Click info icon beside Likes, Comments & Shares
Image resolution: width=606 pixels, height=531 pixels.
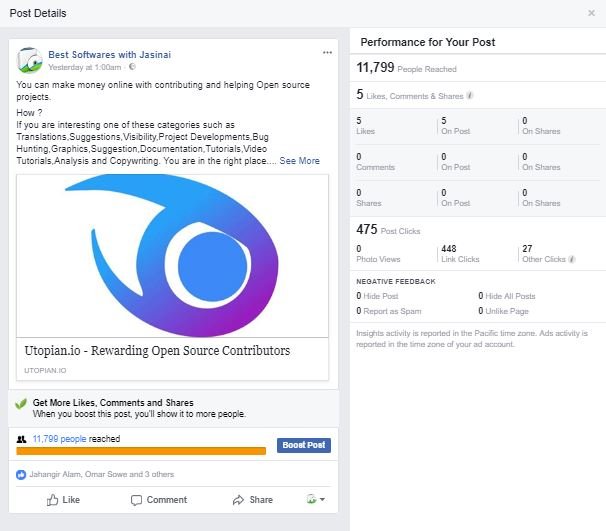point(470,95)
